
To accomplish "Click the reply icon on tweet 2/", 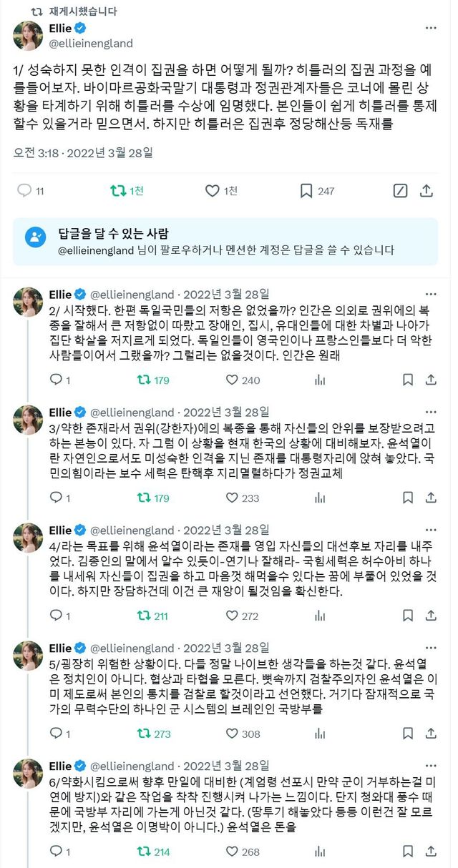I will (56, 380).
